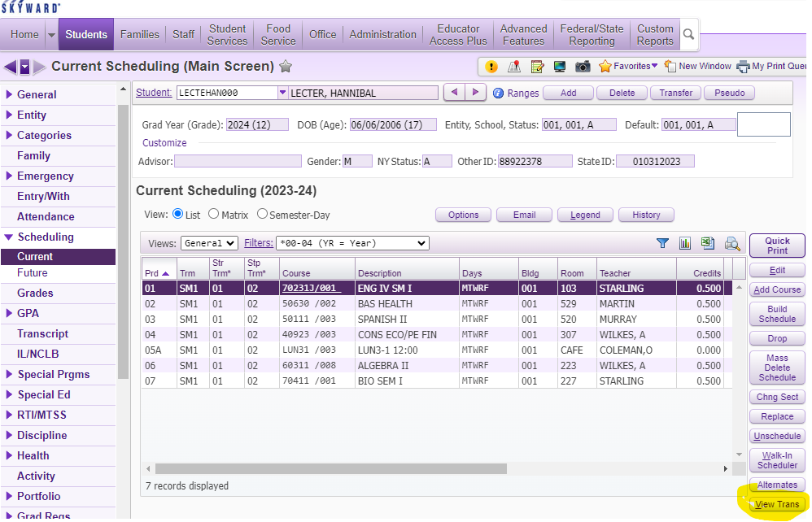Open the Views dropdown showing General

(209, 243)
